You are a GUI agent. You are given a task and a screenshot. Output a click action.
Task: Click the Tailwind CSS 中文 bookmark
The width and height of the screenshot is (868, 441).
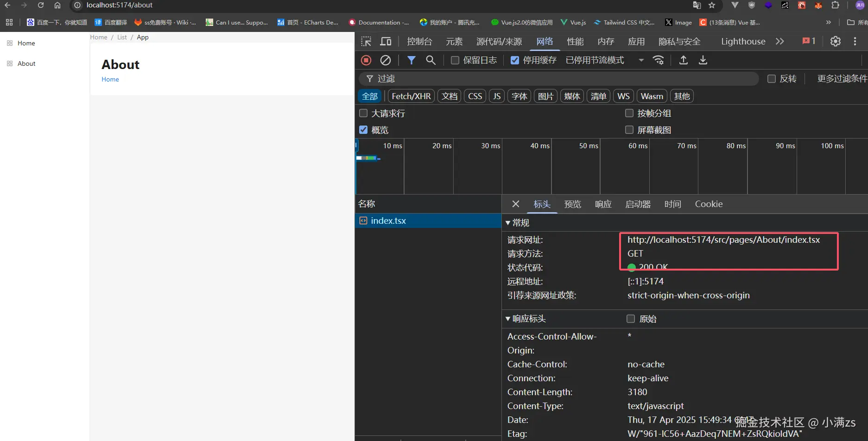(x=624, y=22)
